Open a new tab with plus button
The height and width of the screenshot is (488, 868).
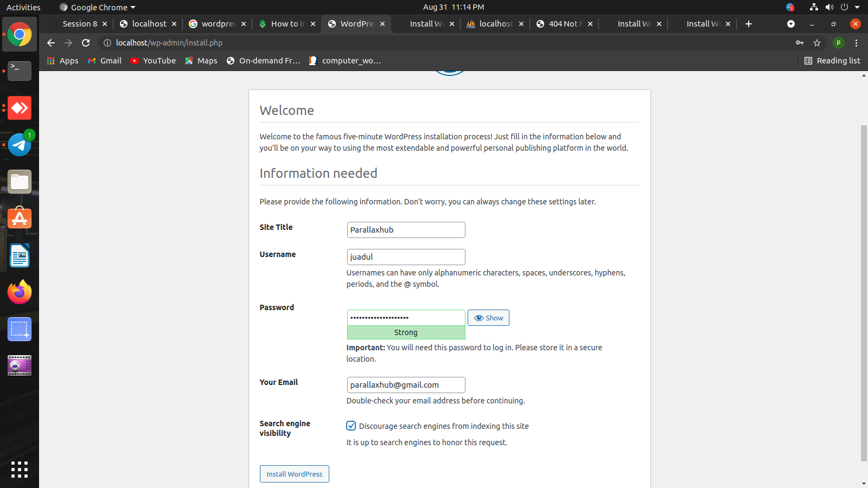749,24
